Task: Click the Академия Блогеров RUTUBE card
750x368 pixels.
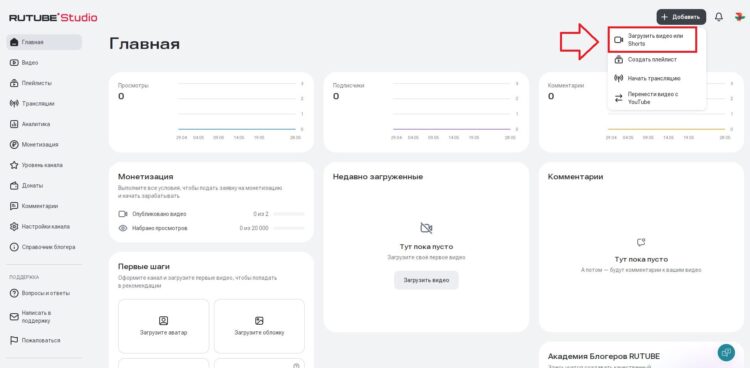Action: [x=641, y=355]
